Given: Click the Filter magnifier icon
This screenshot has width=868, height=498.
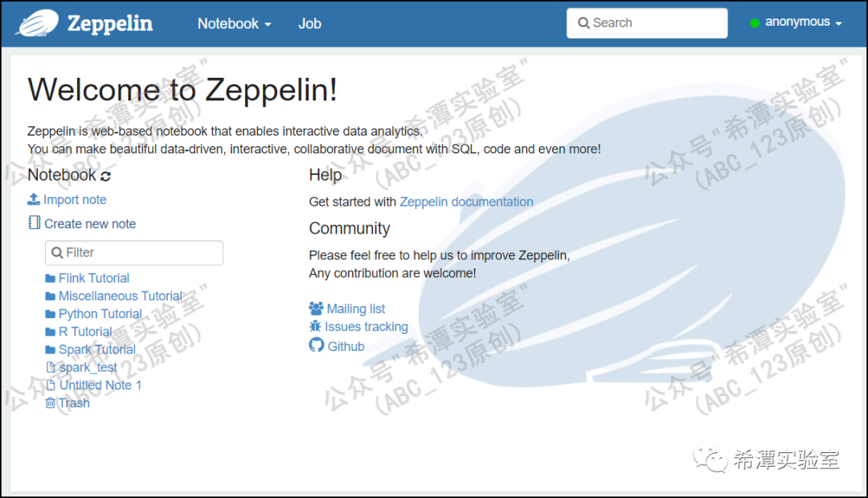Looking at the screenshot, I should click(56, 253).
